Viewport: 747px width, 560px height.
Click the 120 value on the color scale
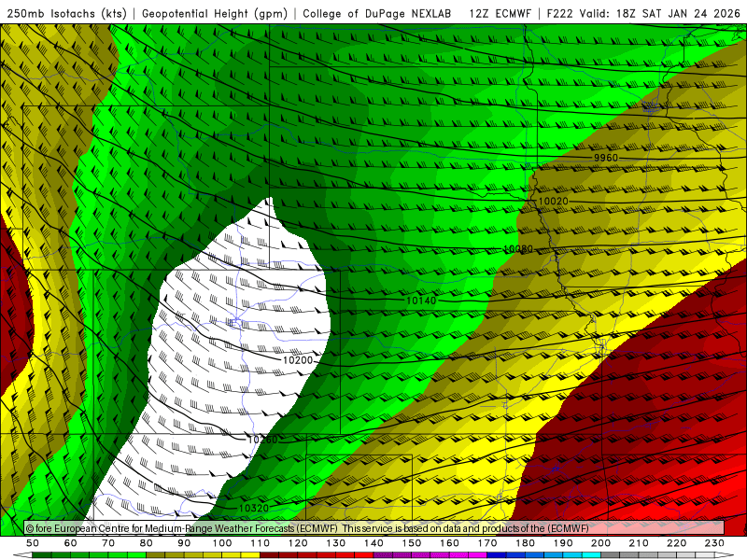tap(298, 543)
